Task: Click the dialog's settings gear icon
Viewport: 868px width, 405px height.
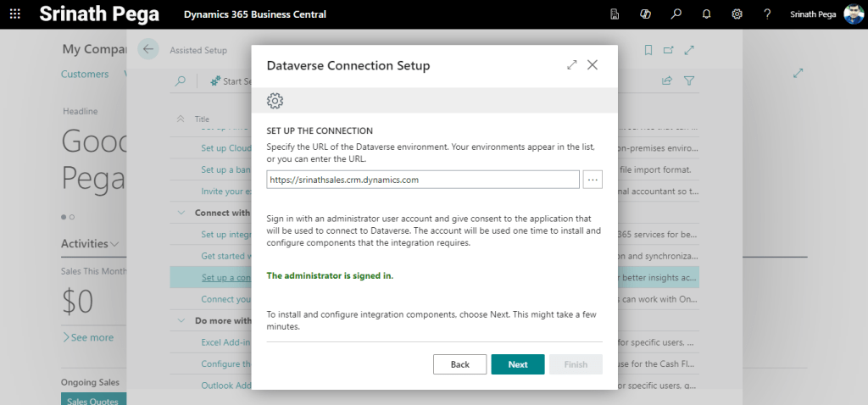Action: pyautogui.click(x=275, y=101)
